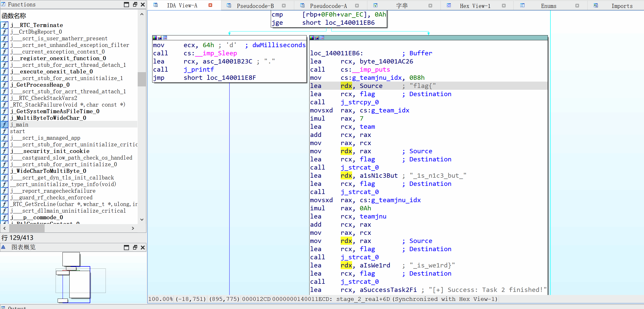Click function icon beside j___p__commode_0
This screenshot has width=644, height=309.
4,217
